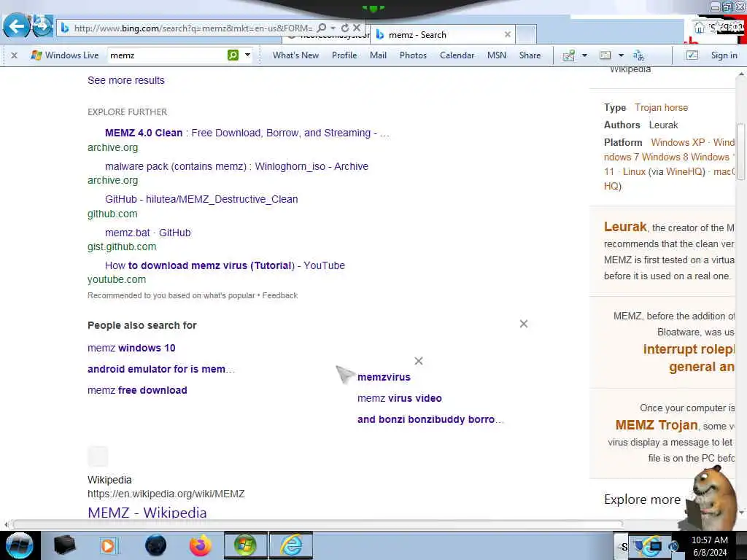Click the Refresh icon in address bar
This screenshot has width=747, height=560.
coord(345,28)
